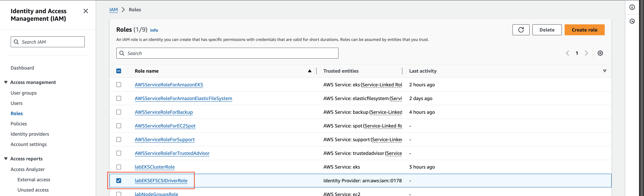Open table preferences gear icon
Image resolution: width=644 pixels, height=196 pixels.
point(600,53)
